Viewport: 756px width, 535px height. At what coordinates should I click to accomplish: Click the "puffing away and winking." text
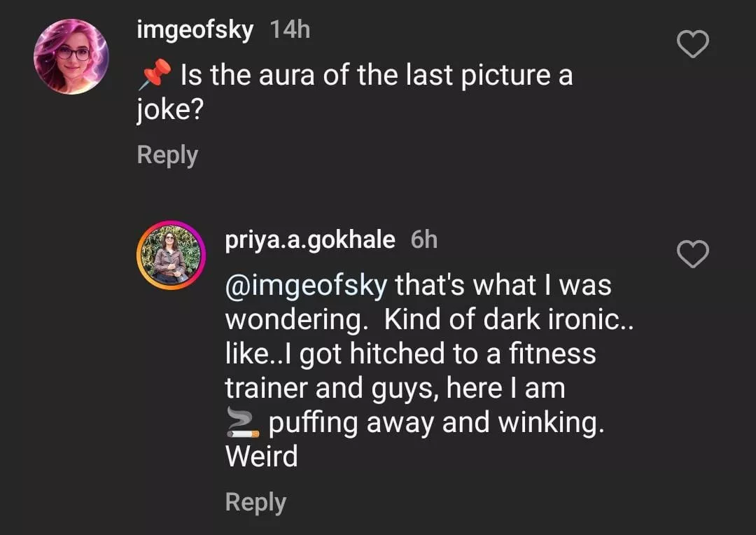pos(436,424)
